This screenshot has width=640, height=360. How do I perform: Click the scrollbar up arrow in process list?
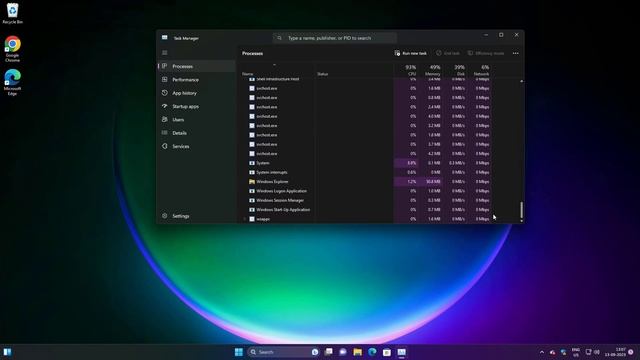[x=521, y=81]
